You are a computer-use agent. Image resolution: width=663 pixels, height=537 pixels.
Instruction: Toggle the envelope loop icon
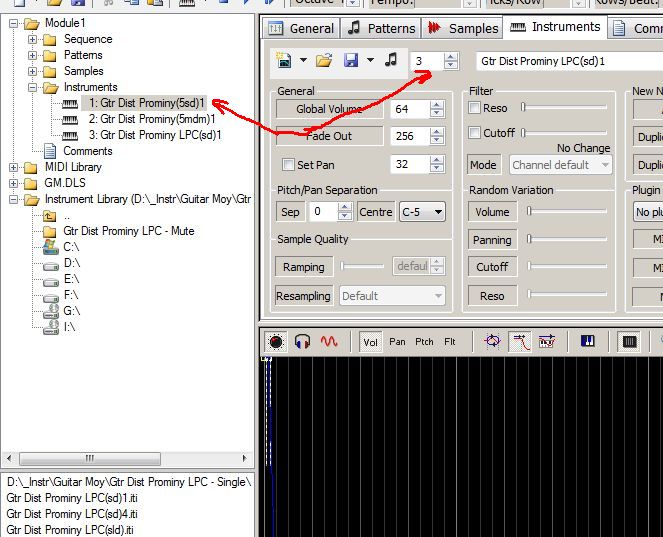493,342
